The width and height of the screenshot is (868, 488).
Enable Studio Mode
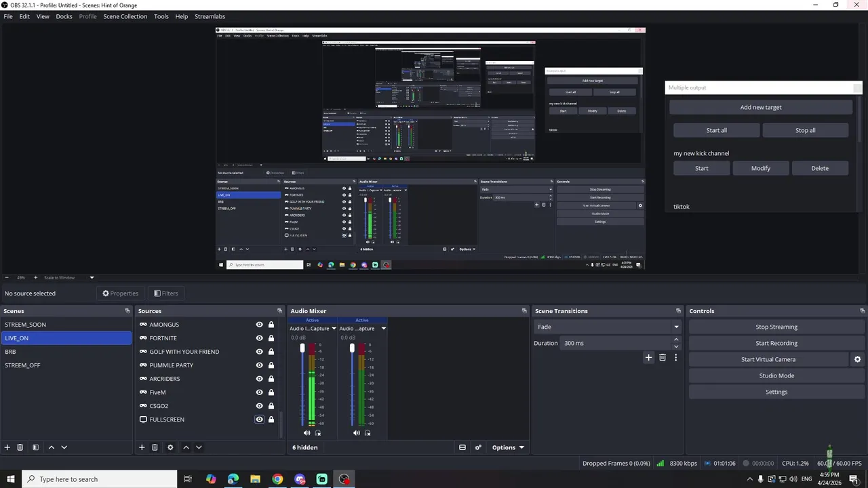coord(776,375)
